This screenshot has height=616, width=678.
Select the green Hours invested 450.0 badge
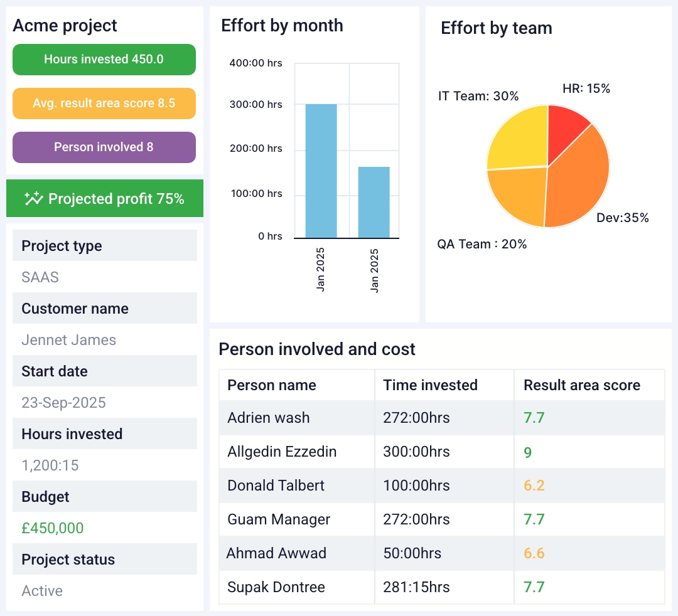(x=104, y=60)
